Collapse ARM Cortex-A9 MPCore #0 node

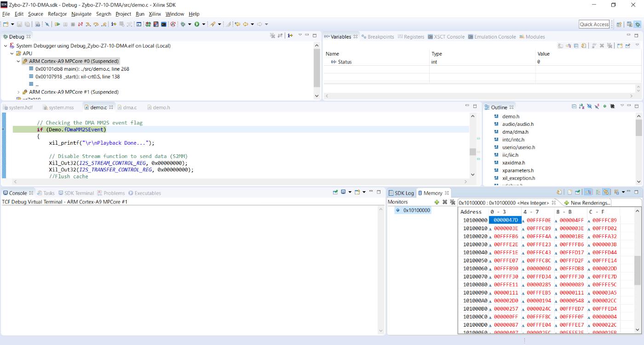(18, 61)
